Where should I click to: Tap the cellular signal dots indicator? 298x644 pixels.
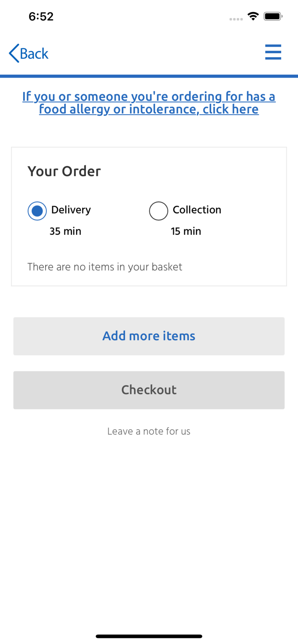coord(236,19)
